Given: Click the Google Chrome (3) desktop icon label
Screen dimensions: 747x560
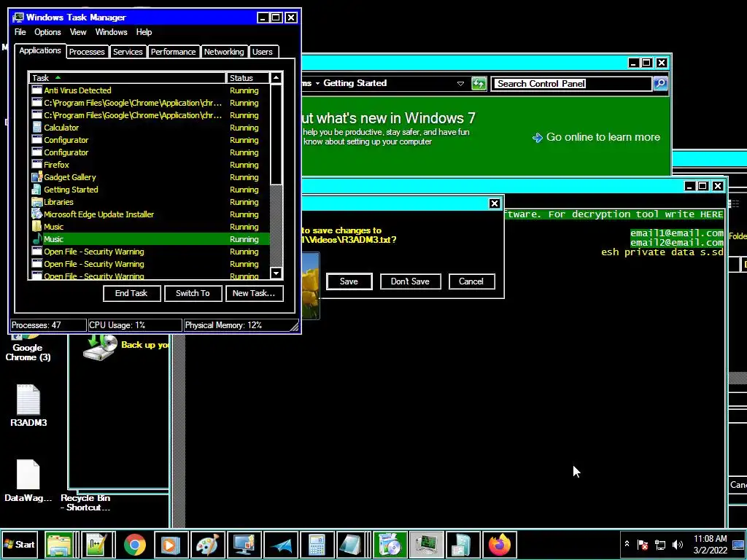Looking at the screenshot, I should 28,352.
